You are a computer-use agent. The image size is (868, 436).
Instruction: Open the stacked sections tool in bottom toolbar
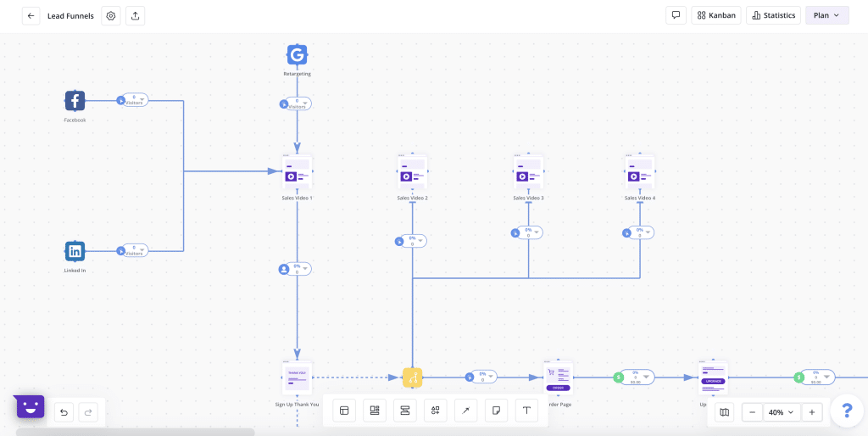click(405, 411)
